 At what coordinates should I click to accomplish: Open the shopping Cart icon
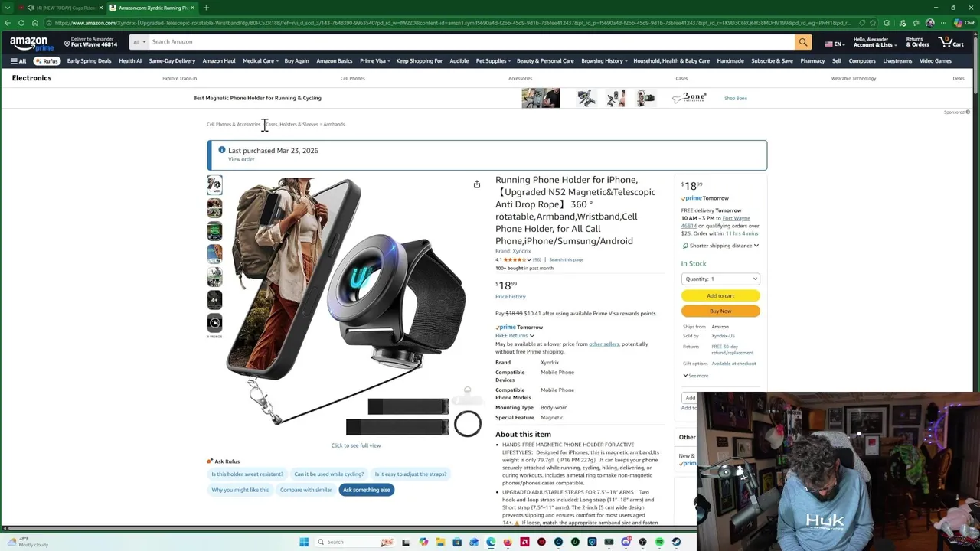951,42
